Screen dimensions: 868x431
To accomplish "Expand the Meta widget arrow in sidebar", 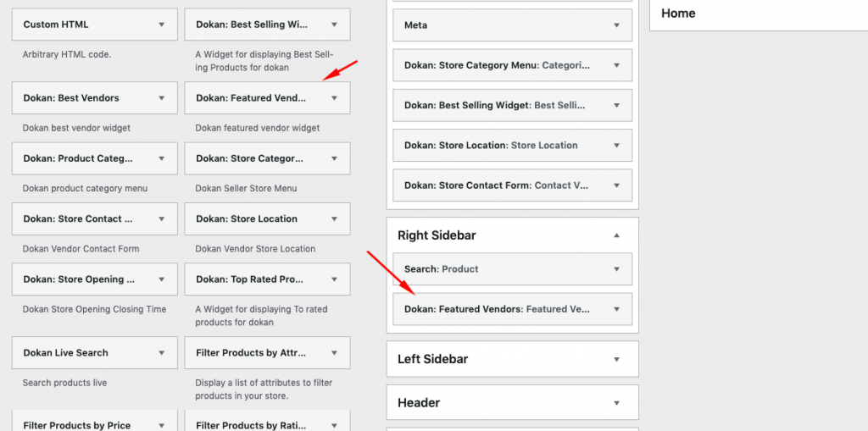I will point(617,25).
